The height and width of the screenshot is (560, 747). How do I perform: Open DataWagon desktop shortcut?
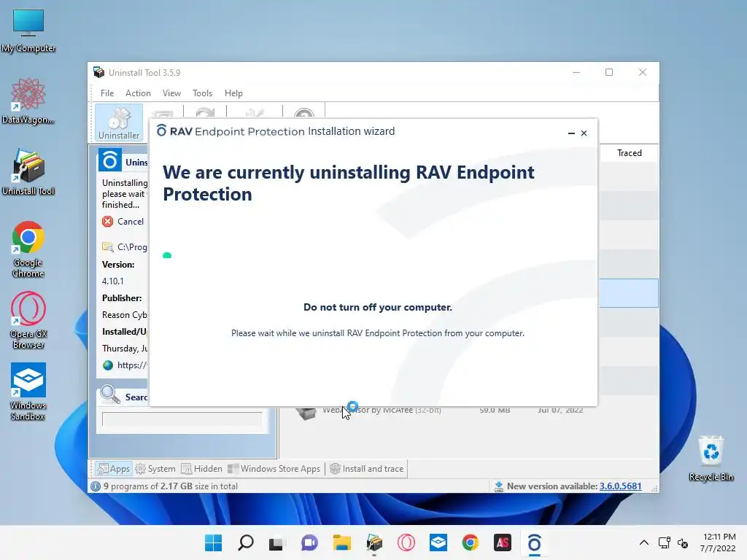(28, 101)
